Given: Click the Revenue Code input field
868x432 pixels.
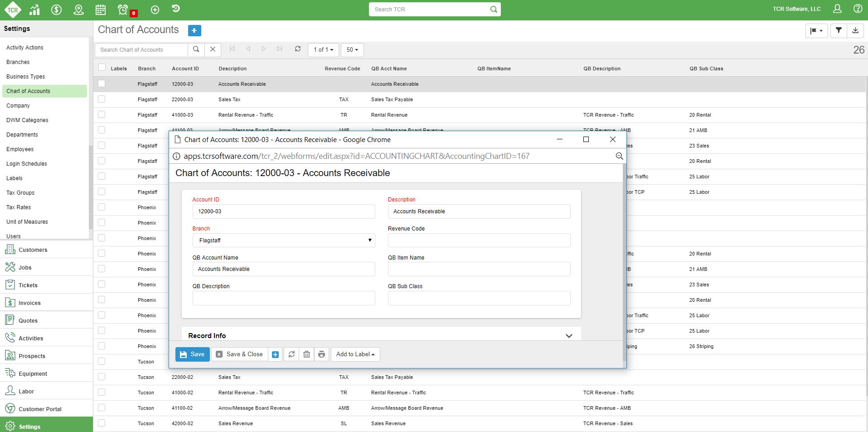Looking at the screenshot, I should [x=479, y=240].
